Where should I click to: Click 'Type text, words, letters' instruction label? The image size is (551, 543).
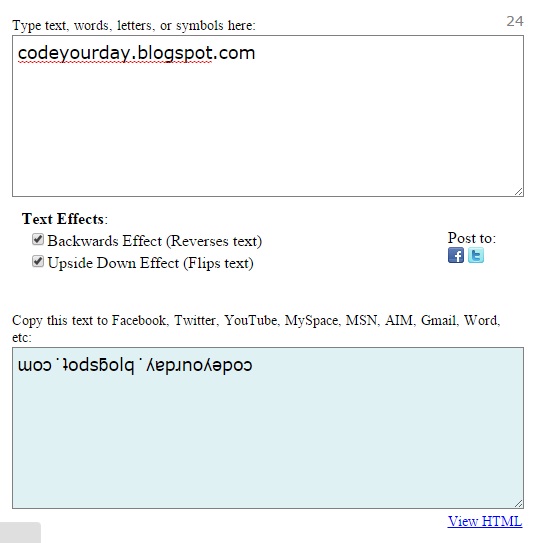(x=134, y=26)
